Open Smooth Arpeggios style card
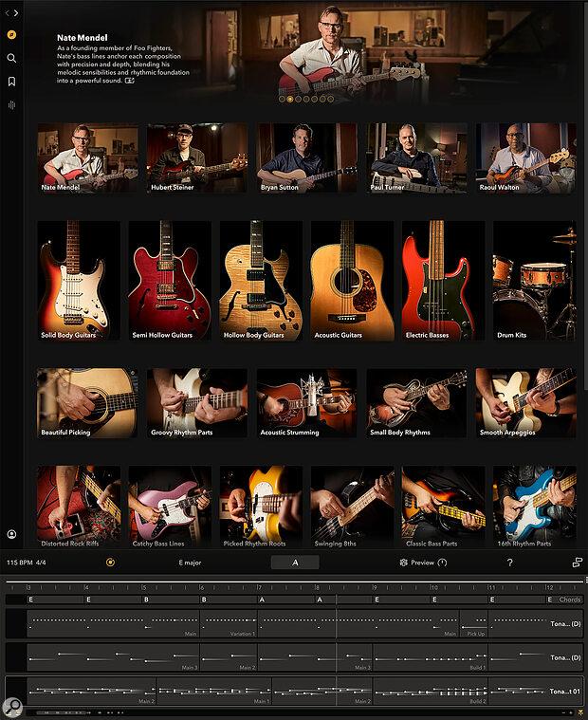The height and width of the screenshot is (720, 588). pos(526,403)
